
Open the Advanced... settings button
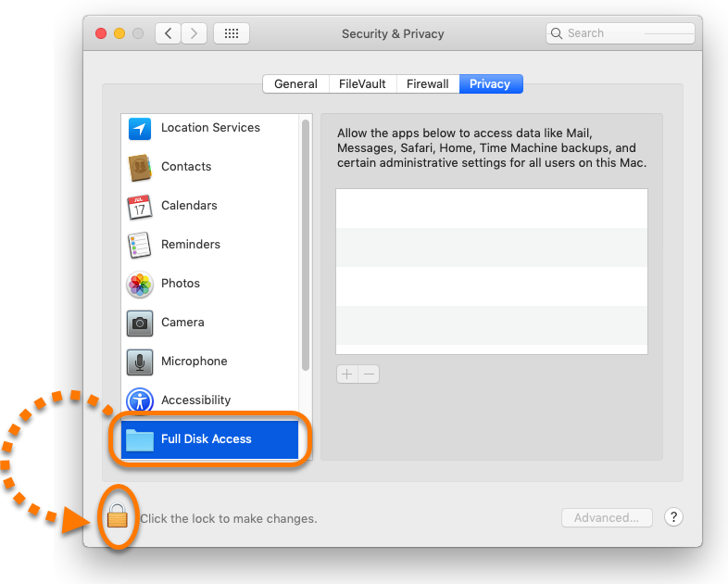tap(607, 517)
